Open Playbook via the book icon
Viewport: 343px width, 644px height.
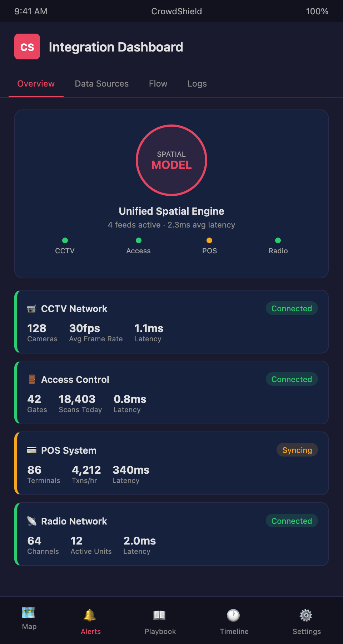(159, 615)
